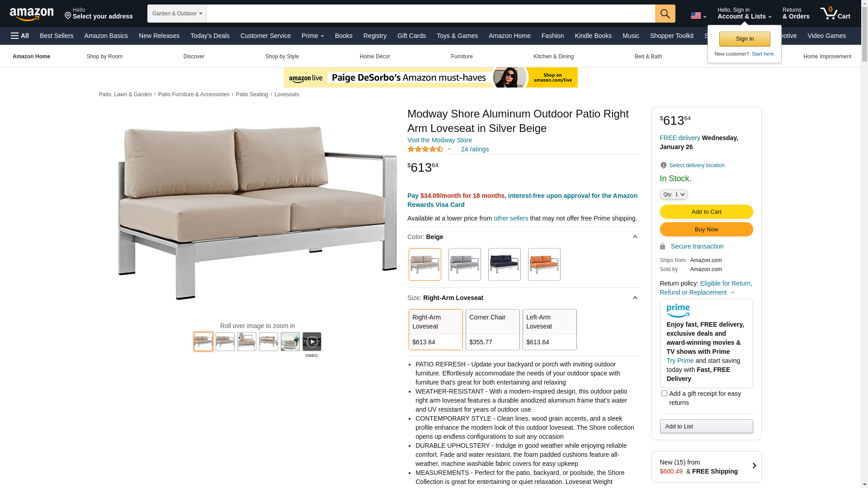Click the US flag language selector
Image resolution: width=868 pixels, height=488 pixels.
click(x=698, y=16)
